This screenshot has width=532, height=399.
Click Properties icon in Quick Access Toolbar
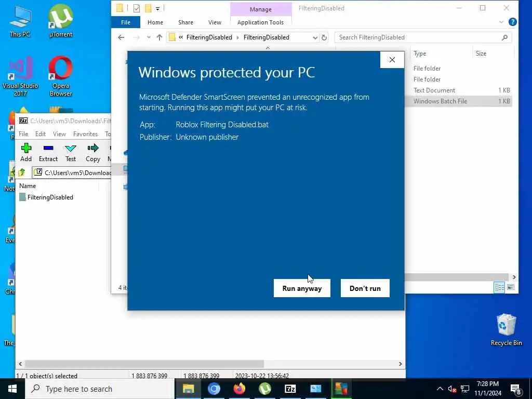point(137,8)
